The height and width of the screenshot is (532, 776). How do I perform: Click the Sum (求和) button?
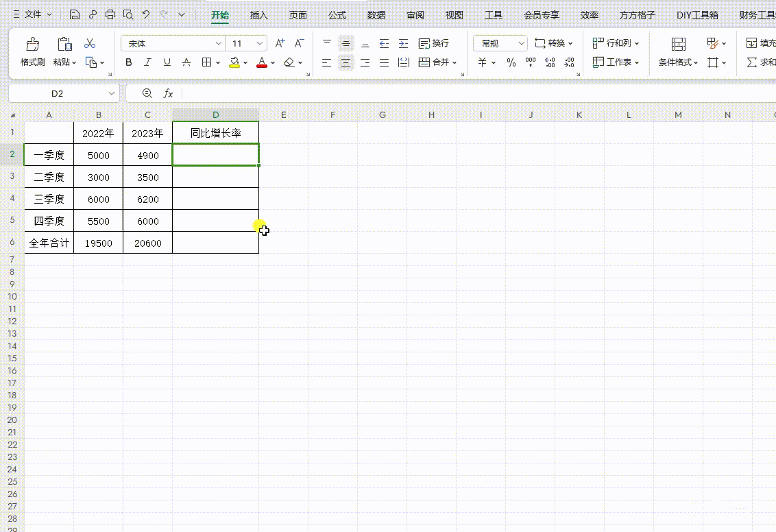point(761,62)
